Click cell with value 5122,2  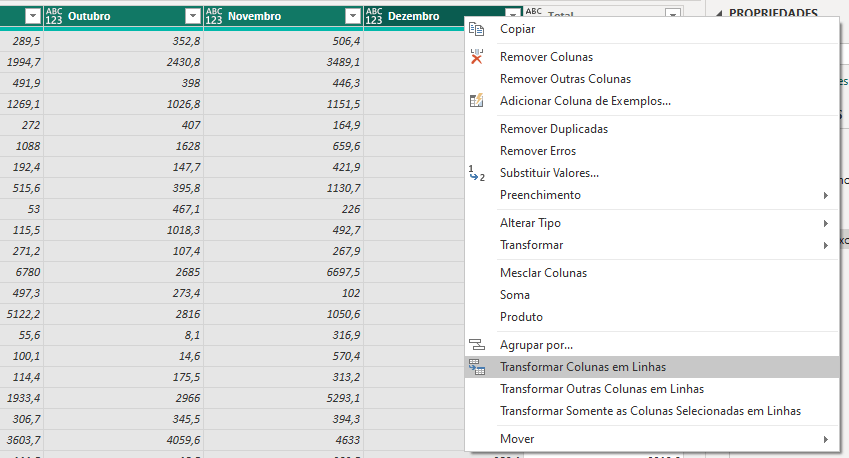(22, 314)
